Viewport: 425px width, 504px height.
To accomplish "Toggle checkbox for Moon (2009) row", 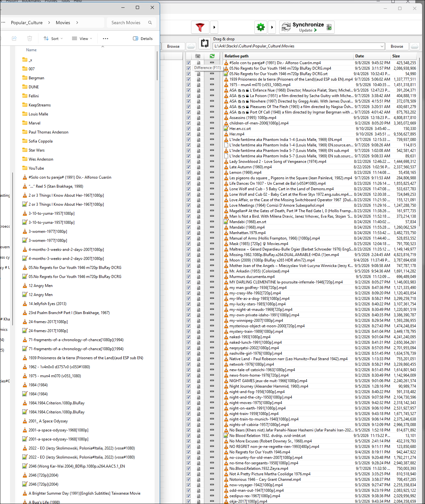I will point(188,260).
